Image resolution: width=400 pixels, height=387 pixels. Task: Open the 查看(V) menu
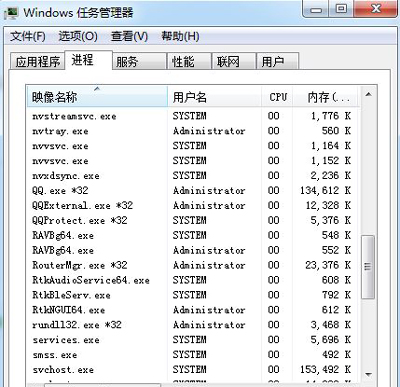pyautogui.click(x=129, y=36)
